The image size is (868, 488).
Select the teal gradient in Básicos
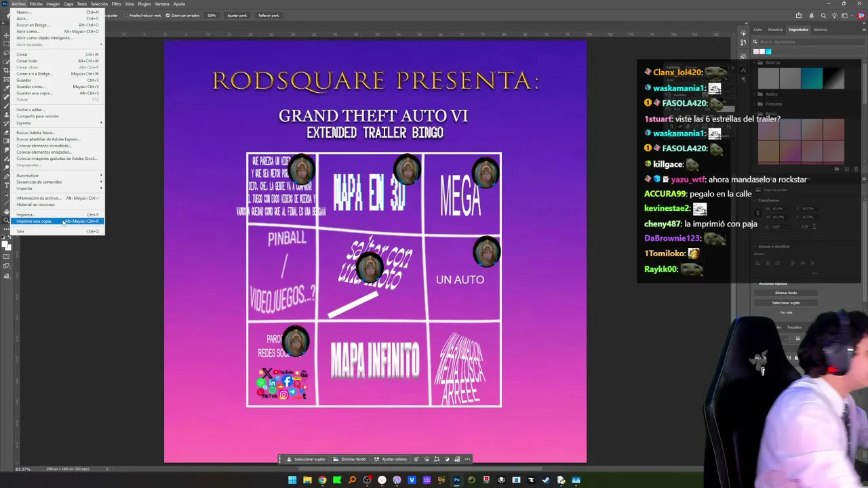click(x=812, y=78)
